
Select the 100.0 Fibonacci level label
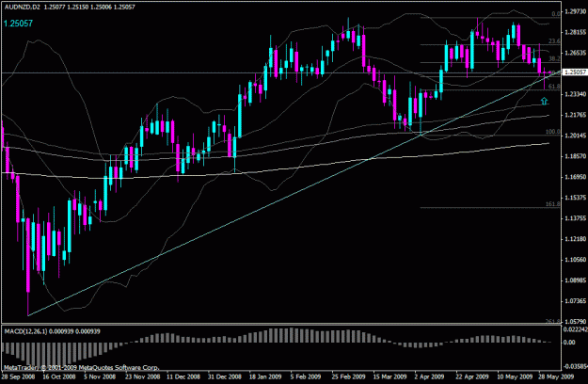553,132
